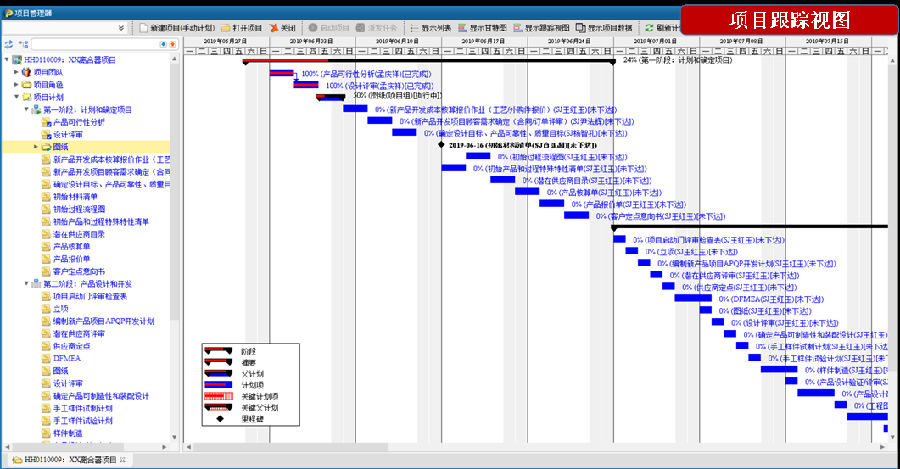This screenshot has width=900, height=469.
Task: Select 客户定点意向书 in the tree
Action: (79, 272)
